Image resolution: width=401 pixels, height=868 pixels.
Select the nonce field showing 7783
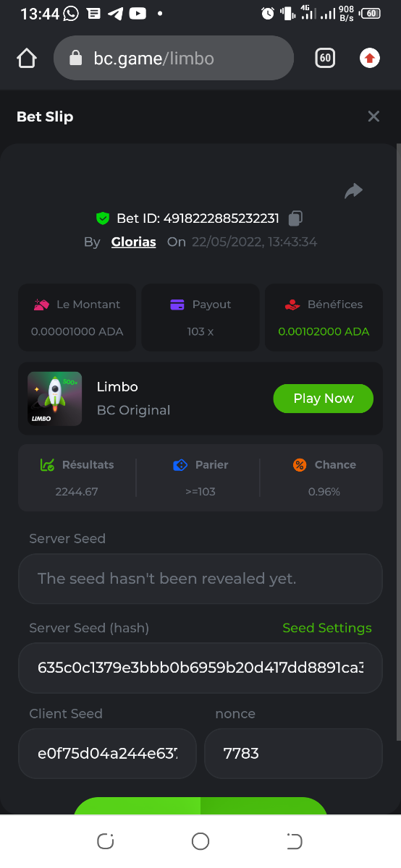[293, 753]
